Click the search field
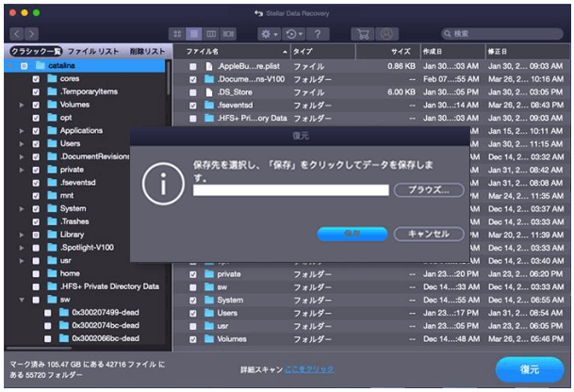The image size is (574, 392). click(x=502, y=34)
